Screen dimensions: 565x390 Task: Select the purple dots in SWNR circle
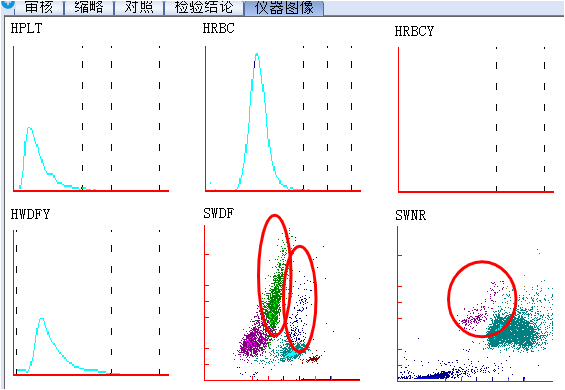479,306
